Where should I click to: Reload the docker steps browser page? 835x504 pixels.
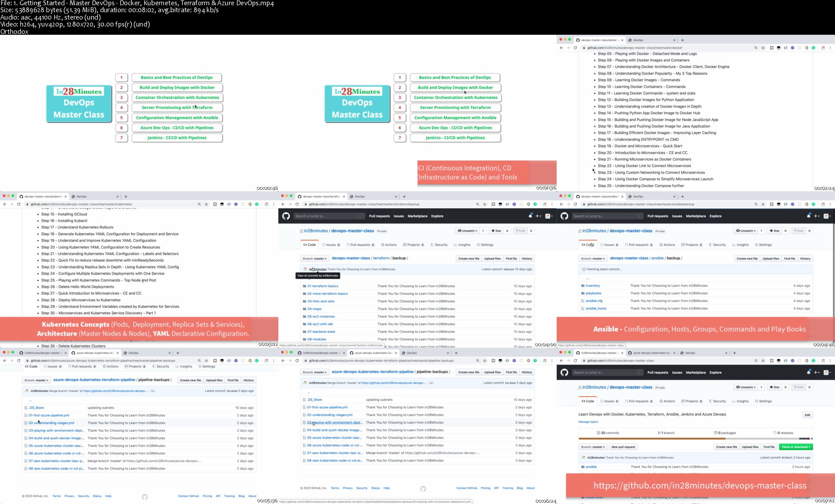pyautogui.click(x=575, y=48)
